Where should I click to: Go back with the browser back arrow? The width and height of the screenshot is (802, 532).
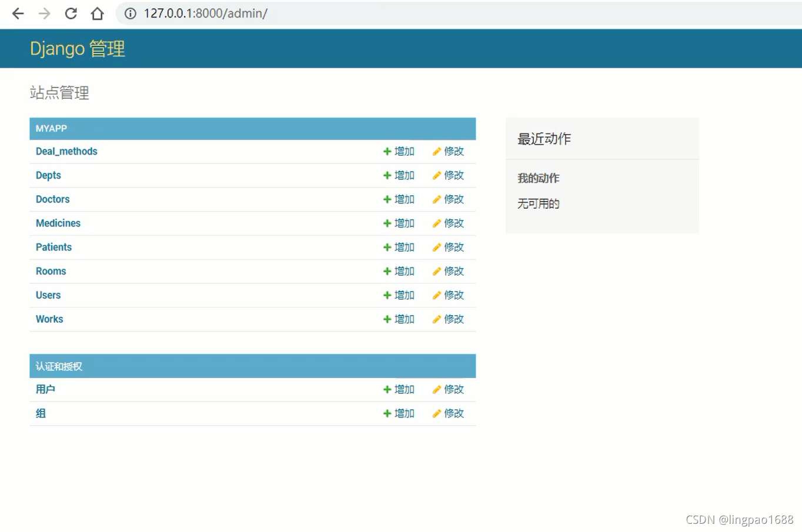[x=18, y=14]
